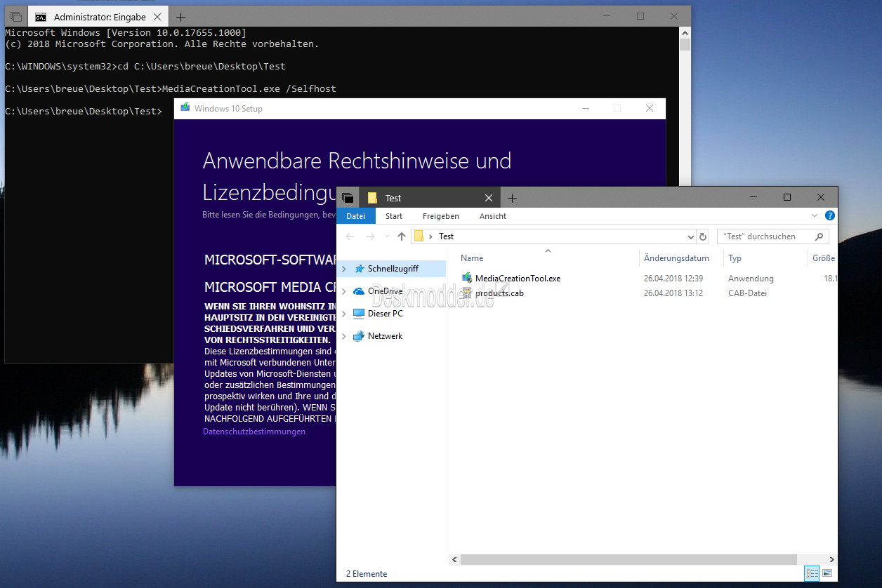
Task: Switch to the Start ribbon tab
Action: coord(394,216)
